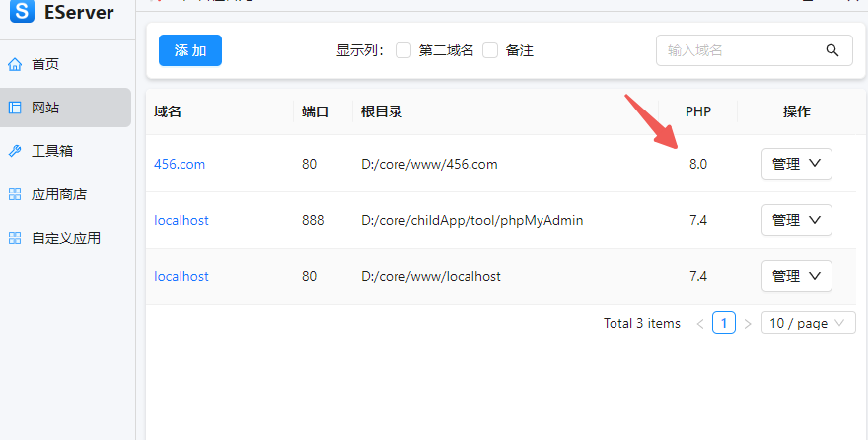Open the 10 / page size selector
The width and height of the screenshot is (868, 440).
pos(808,323)
